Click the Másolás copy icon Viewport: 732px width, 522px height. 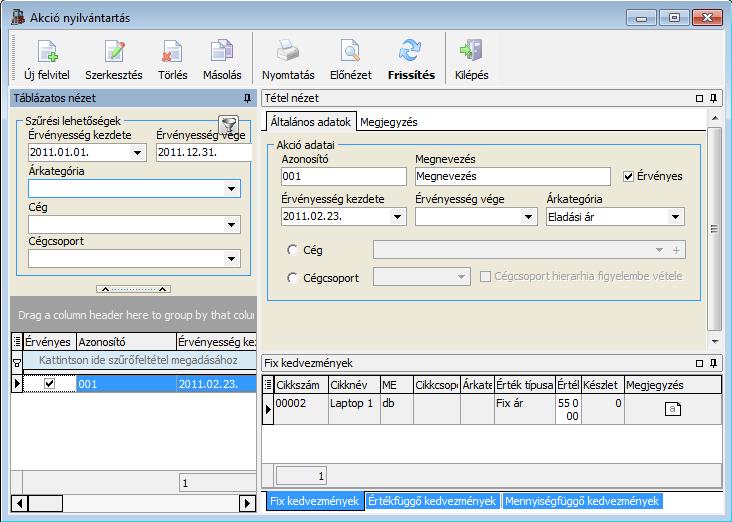(222, 51)
